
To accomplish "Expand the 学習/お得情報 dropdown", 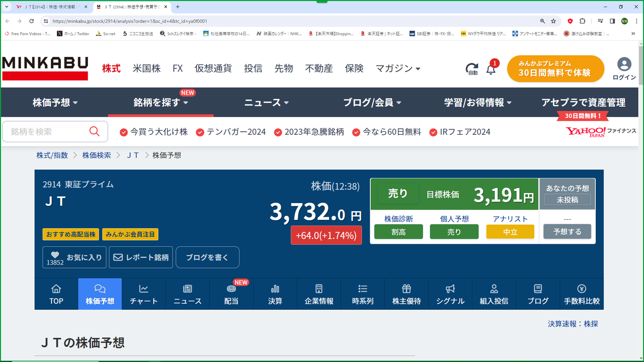I will point(477,102).
